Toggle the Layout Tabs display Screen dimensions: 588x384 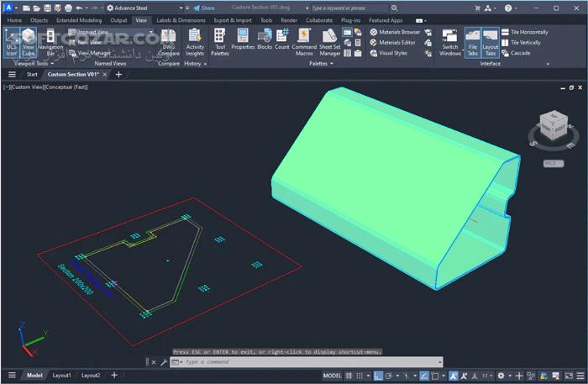pos(491,42)
